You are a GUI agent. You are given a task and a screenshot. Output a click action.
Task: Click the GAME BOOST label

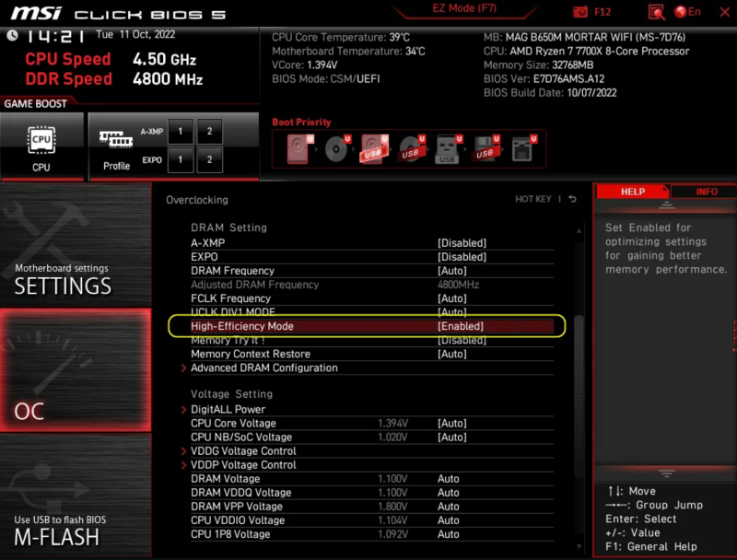36,104
